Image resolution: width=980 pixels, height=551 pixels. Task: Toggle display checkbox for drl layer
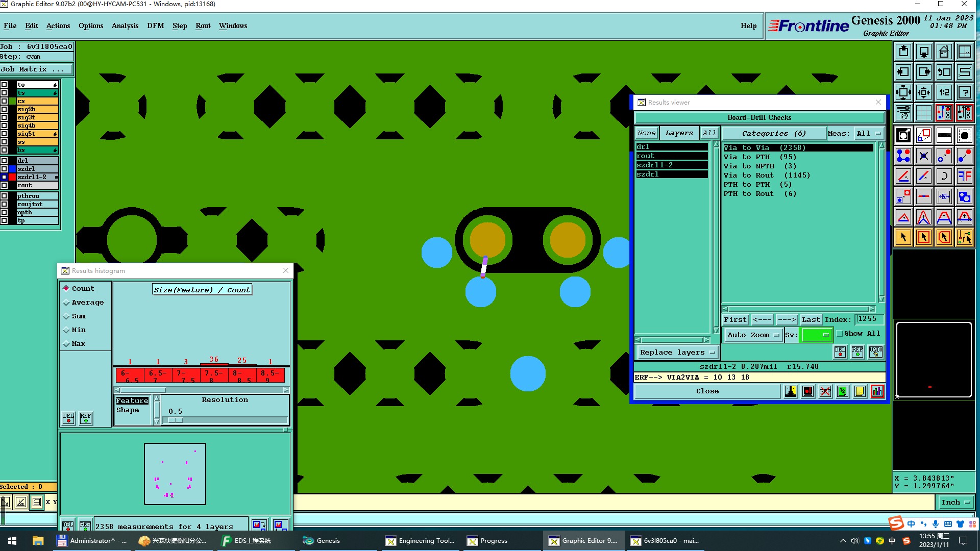[4, 160]
